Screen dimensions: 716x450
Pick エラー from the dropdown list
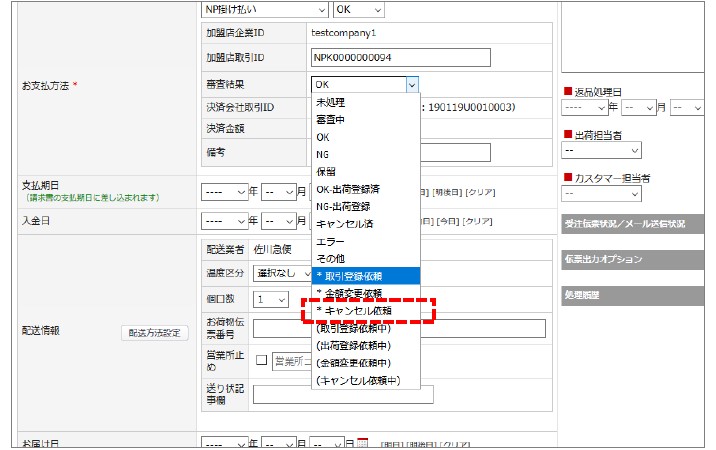pyautogui.click(x=366, y=241)
